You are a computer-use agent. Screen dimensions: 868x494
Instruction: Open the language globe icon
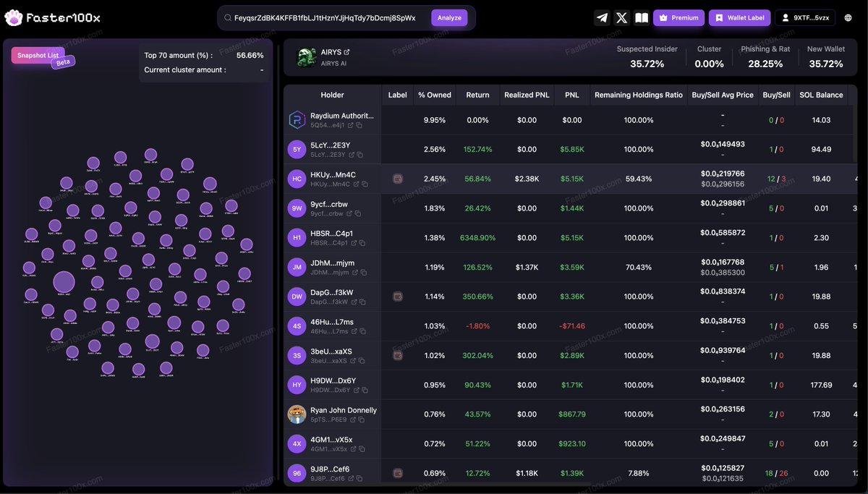(848, 18)
